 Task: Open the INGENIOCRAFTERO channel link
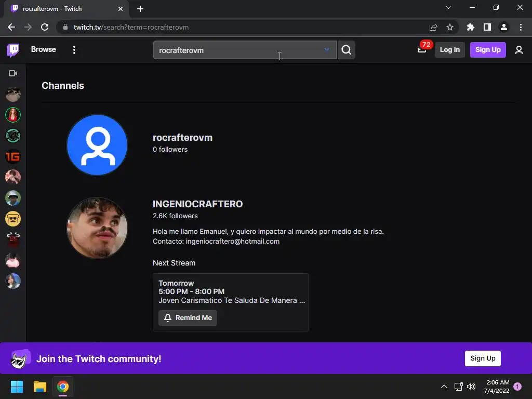[197, 204]
